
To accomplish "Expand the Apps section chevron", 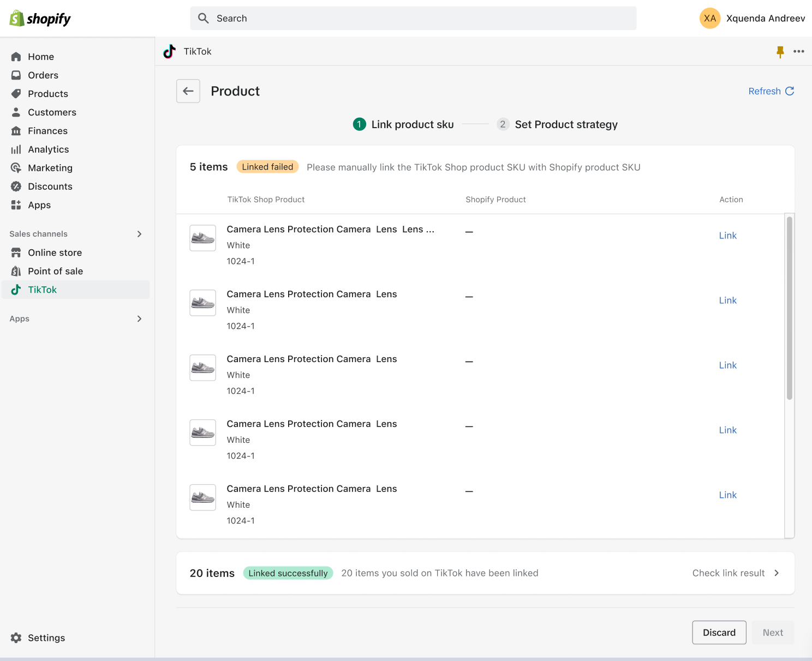I will coord(139,319).
